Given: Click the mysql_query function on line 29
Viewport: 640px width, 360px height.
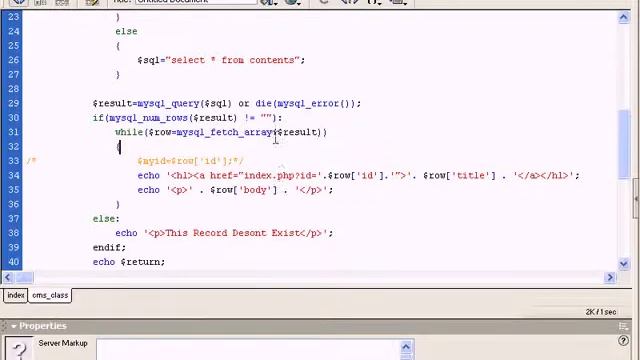Looking at the screenshot, I should 168,103.
